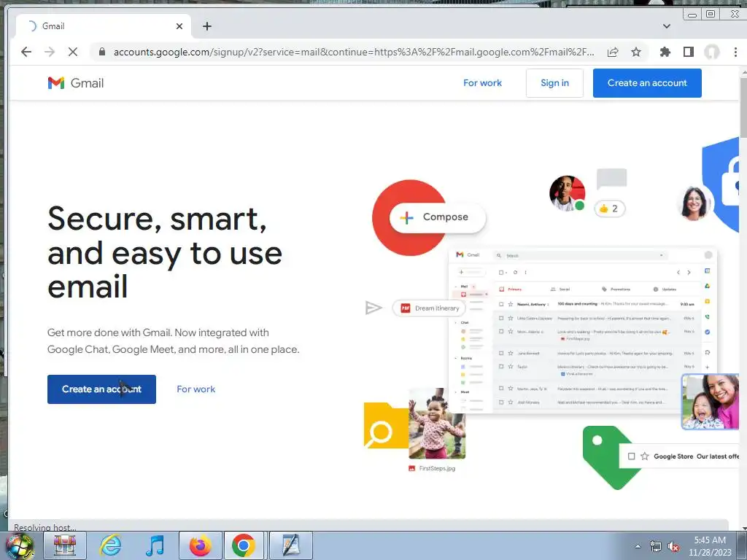Click the send arrow icon near Dream Itinerary
This screenshot has width=747, height=560.
tap(373, 308)
